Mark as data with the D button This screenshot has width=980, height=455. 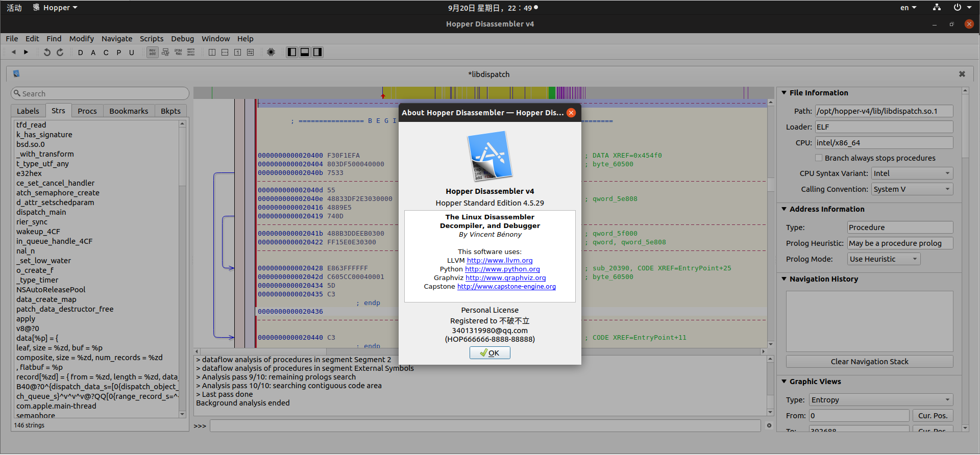(81, 53)
